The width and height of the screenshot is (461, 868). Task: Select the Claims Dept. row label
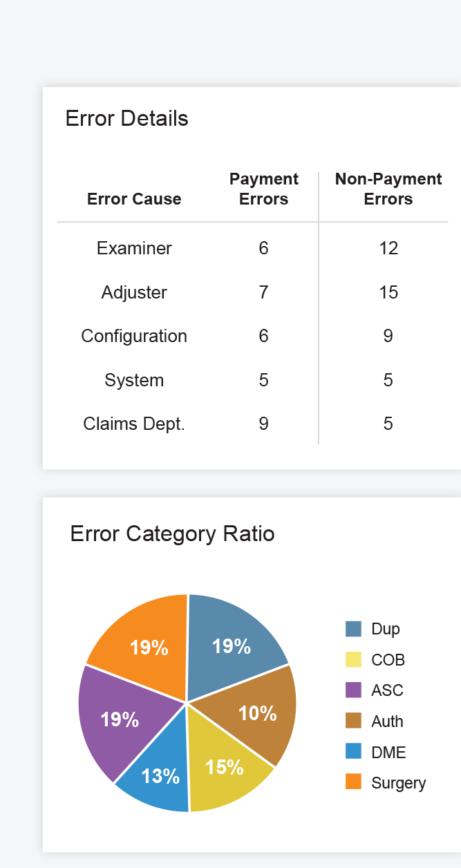pos(134,424)
